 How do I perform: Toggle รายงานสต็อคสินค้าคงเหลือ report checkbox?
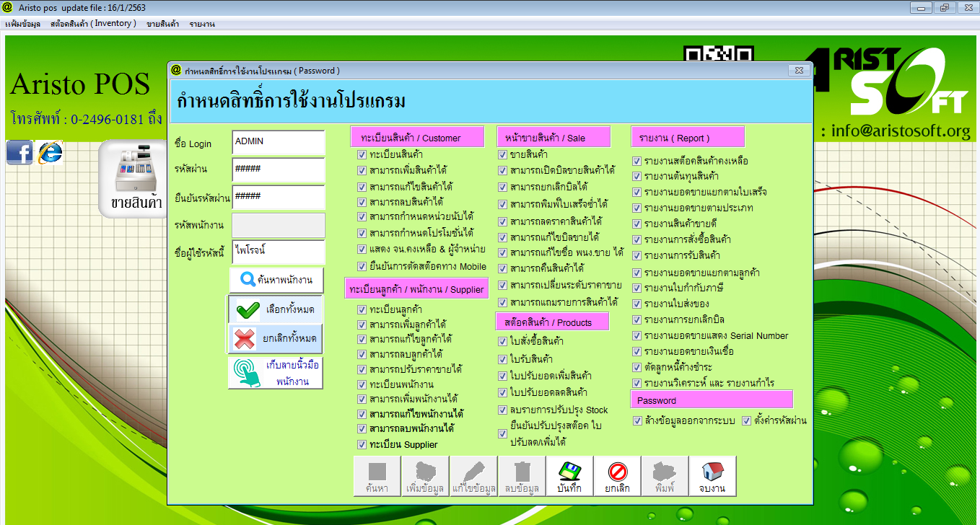(x=637, y=161)
